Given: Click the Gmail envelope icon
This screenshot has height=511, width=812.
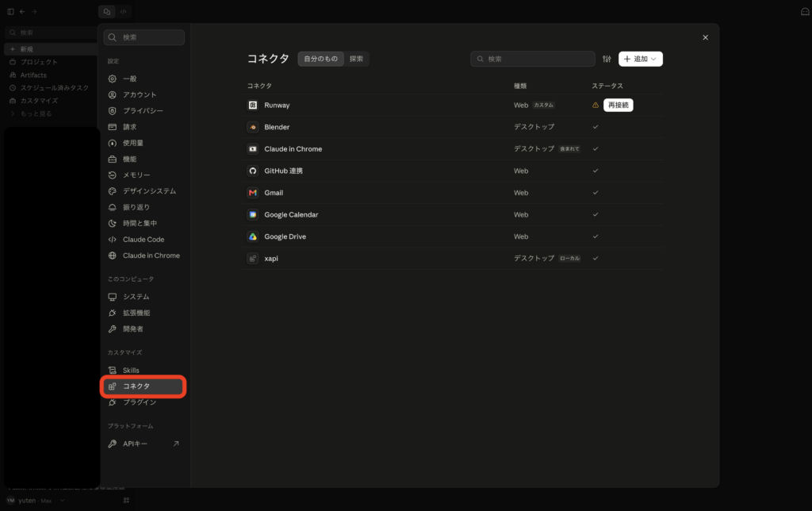Looking at the screenshot, I should (x=253, y=193).
